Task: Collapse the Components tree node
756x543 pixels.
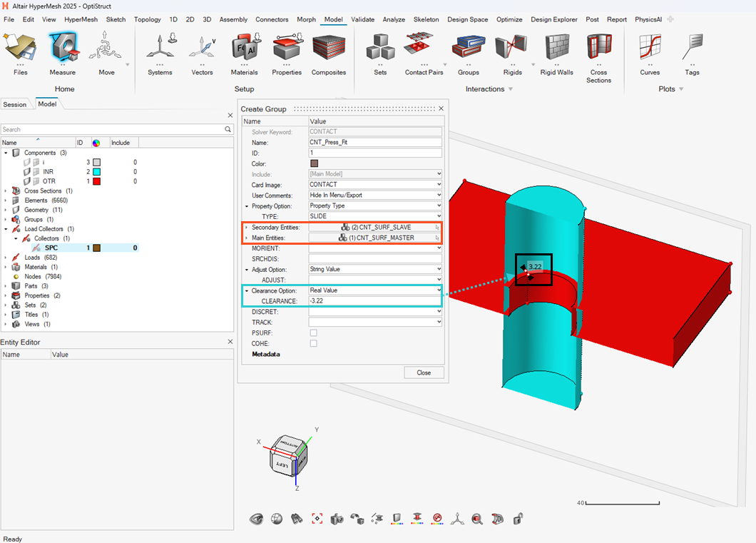Action: click(x=6, y=153)
